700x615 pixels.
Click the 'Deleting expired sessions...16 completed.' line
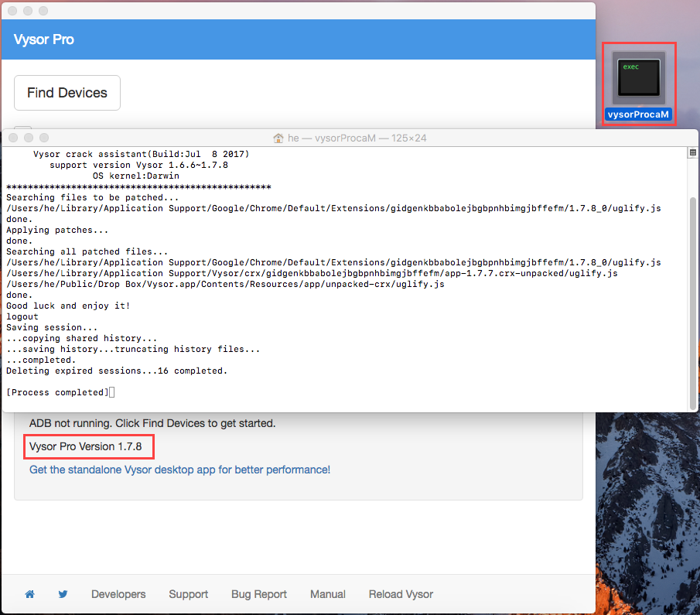[x=117, y=371]
